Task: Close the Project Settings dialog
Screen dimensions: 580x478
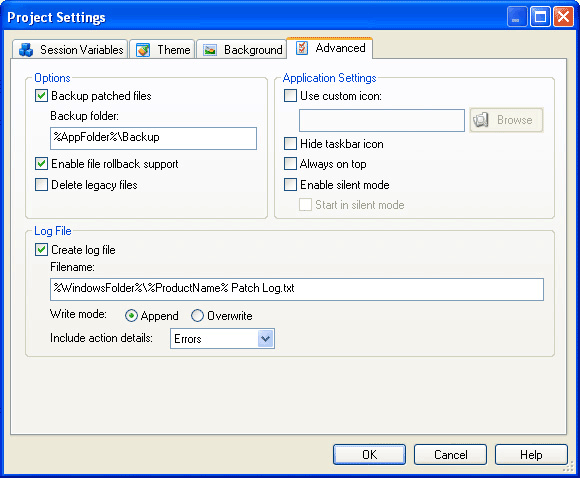Action: tap(563, 17)
